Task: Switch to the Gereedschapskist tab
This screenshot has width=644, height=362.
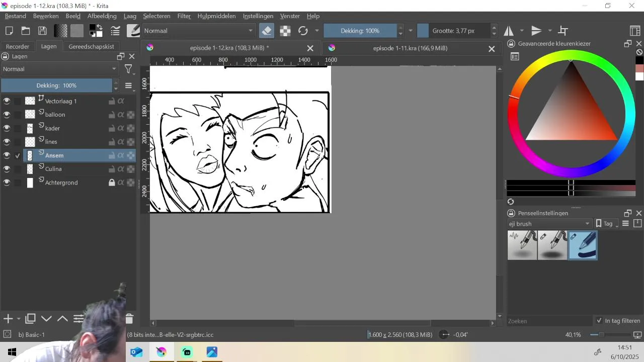Action: 91,46
